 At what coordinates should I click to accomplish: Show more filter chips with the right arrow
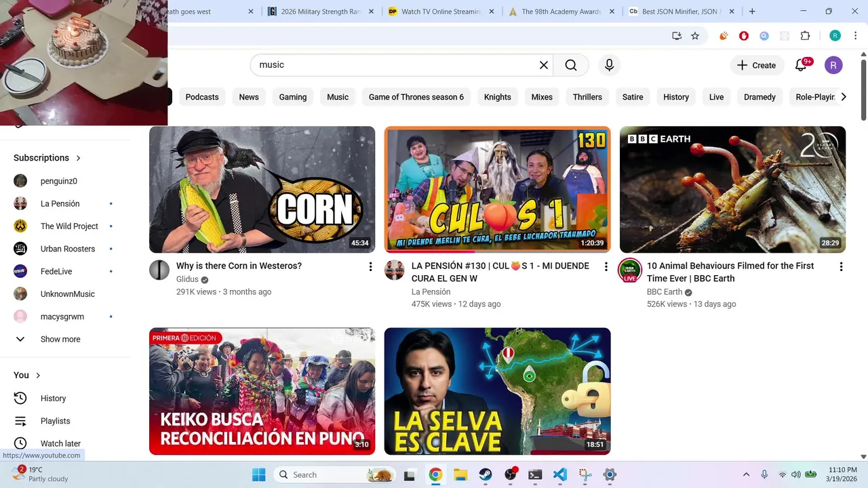(843, 97)
